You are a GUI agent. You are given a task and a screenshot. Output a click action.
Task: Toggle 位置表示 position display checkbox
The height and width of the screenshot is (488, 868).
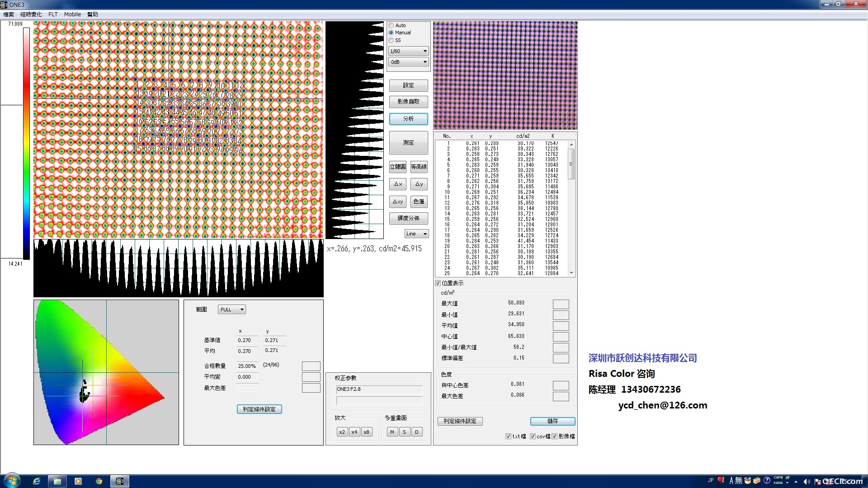click(438, 283)
